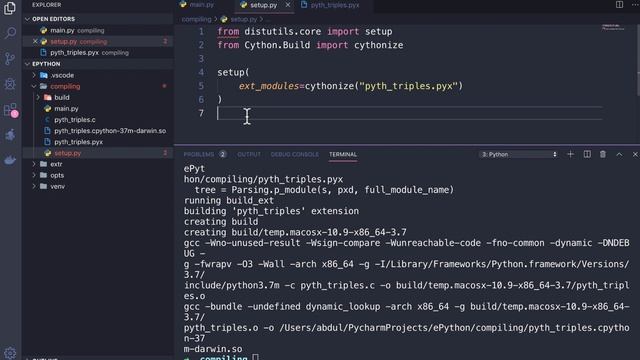
Task: Open the Problems panel tab
Action: click(x=199, y=154)
